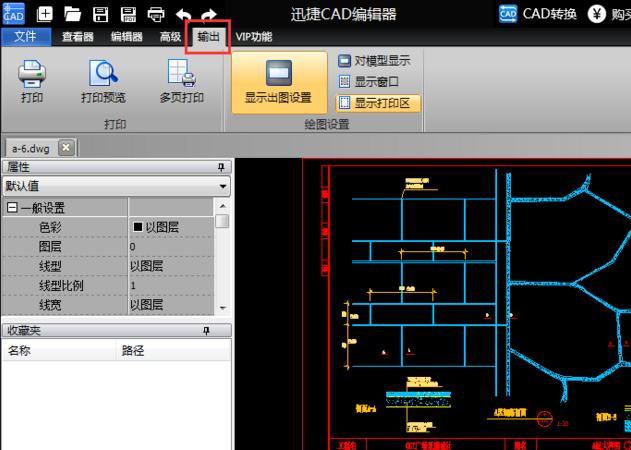
Task: Open a file with folder icon
Action: pos(72,14)
